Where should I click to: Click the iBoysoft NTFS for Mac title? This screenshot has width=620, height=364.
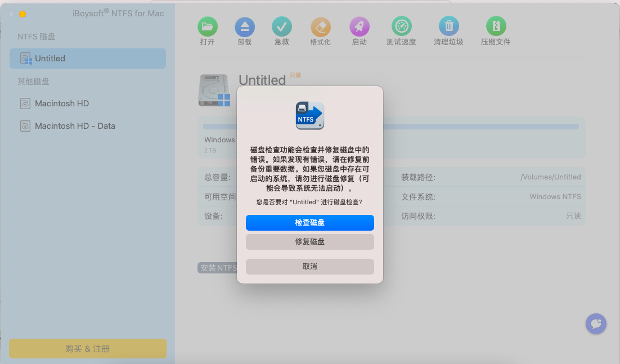(x=118, y=14)
